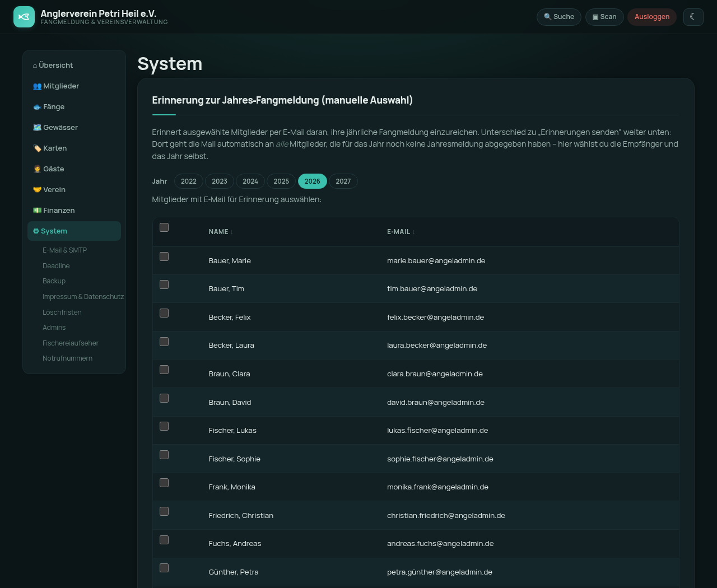Screen dimensions: 717x588
Task: Open Verein in the sidebar
Action: point(74,190)
